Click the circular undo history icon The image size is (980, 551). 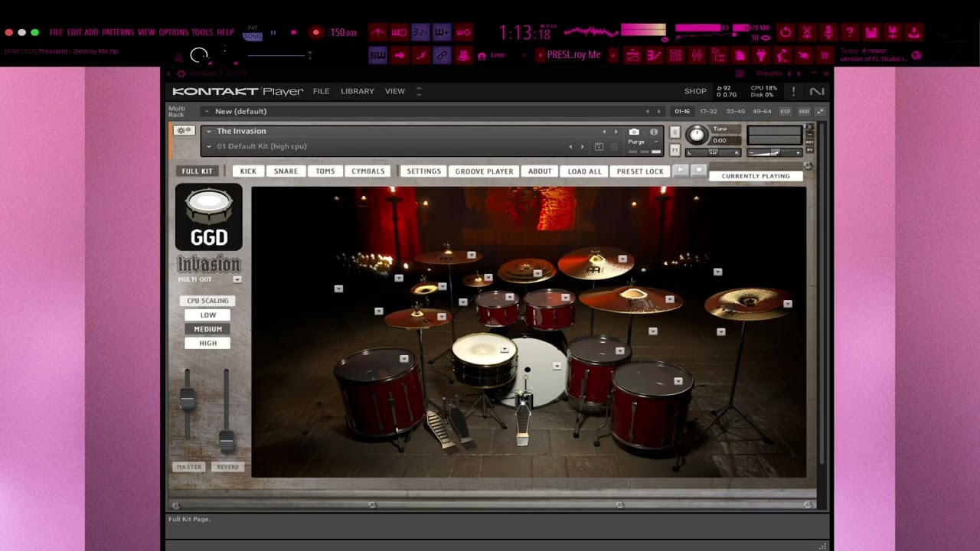tap(786, 32)
